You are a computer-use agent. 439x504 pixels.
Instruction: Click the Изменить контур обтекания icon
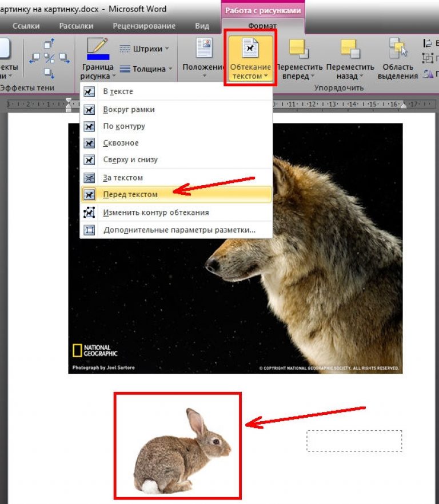point(89,213)
